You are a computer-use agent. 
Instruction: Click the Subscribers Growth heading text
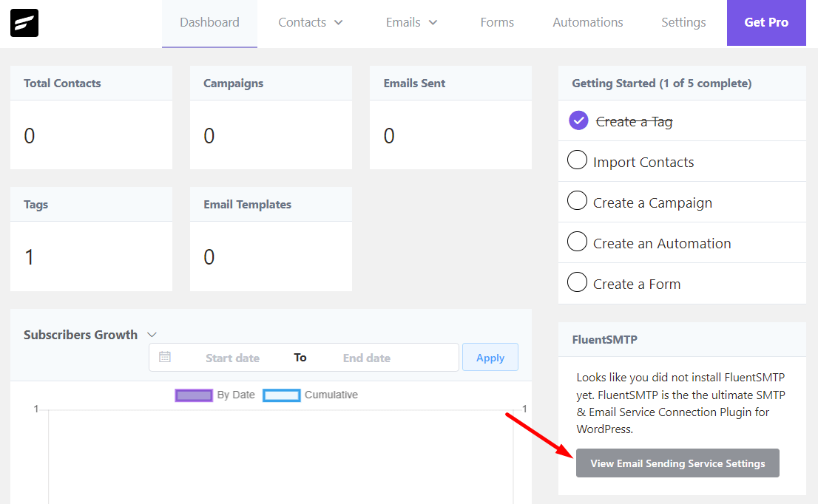81,335
